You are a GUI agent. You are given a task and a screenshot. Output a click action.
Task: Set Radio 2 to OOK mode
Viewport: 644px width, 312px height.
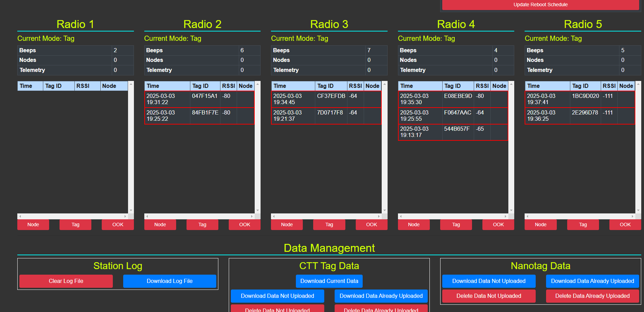(x=244, y=224)
